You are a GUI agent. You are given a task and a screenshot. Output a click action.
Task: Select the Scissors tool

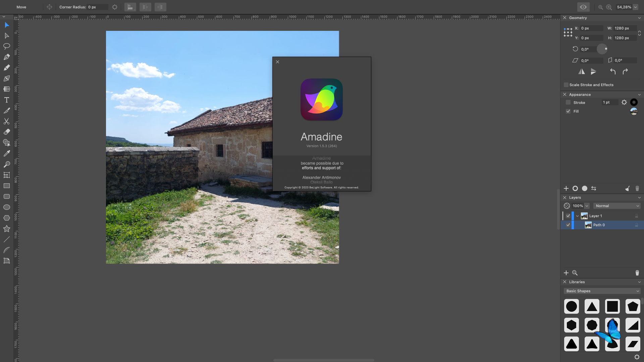pos(6,121)
